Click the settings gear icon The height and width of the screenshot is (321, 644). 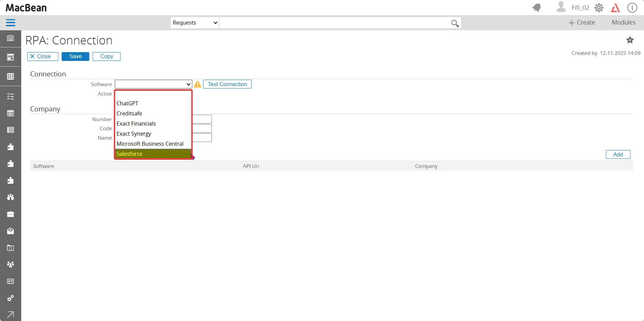[x=599, y=8]
